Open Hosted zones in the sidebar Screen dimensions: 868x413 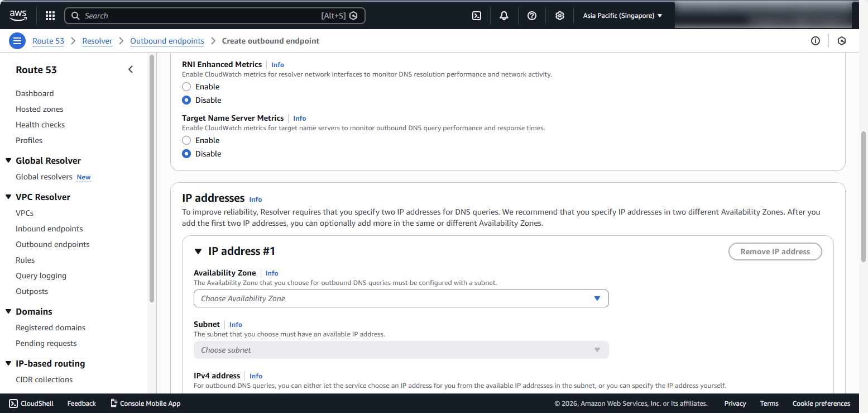pos(40,109)
